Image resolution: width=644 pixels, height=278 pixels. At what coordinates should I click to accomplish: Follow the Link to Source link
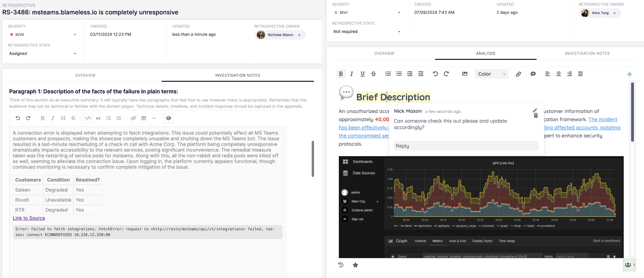pyautogui.click(x=29, y=218)
